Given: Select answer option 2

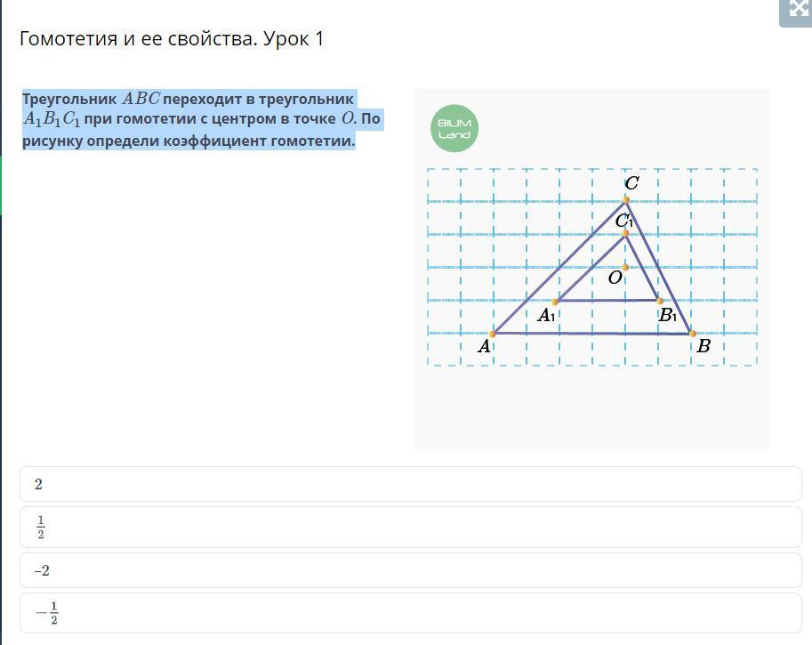Looking at the screenshot, I should point(411,484).
